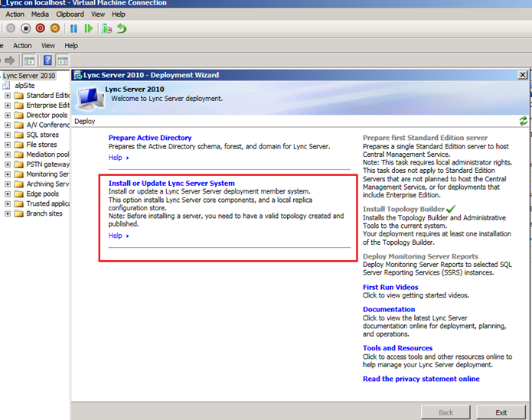The height and width of the screenshot is (420, 532).
Task: Click the Snapshot toolbar icon
Action: pyautogui.click(x=107, y=28)
